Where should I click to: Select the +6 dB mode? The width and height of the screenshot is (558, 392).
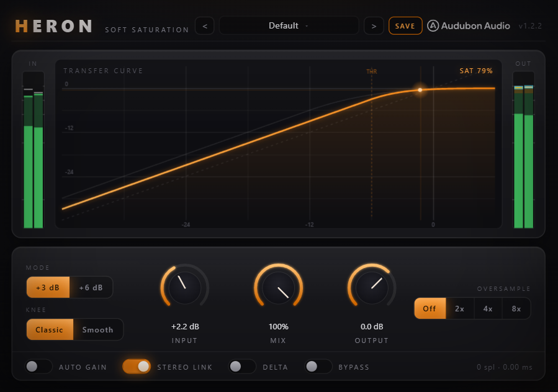[x=91, y=287]
